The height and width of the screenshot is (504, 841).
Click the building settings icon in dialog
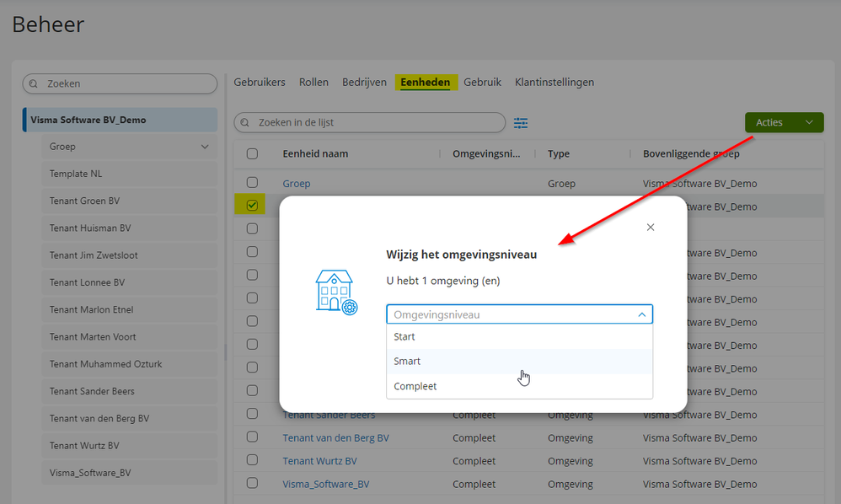click(336, 292)
